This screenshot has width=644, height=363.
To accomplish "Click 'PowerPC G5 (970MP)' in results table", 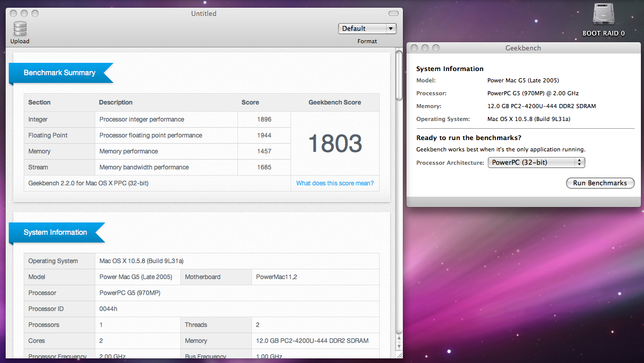I will [x=130, y=293].
